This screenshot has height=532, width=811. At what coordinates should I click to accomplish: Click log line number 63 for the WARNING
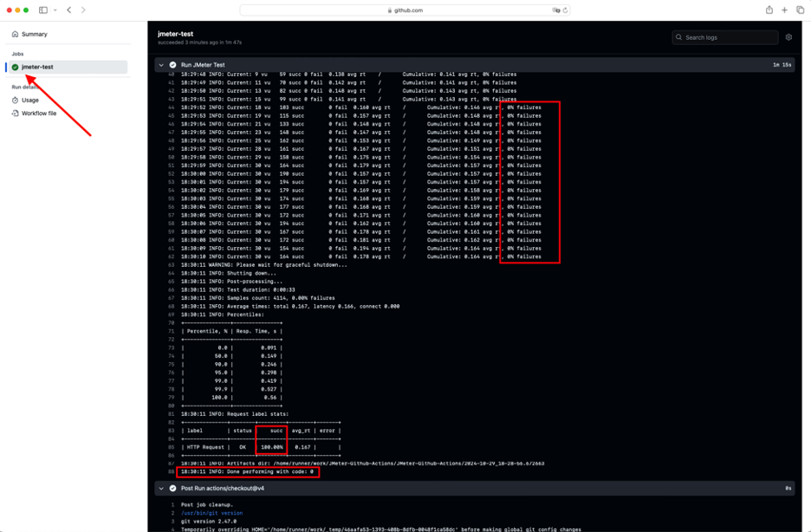172,265
